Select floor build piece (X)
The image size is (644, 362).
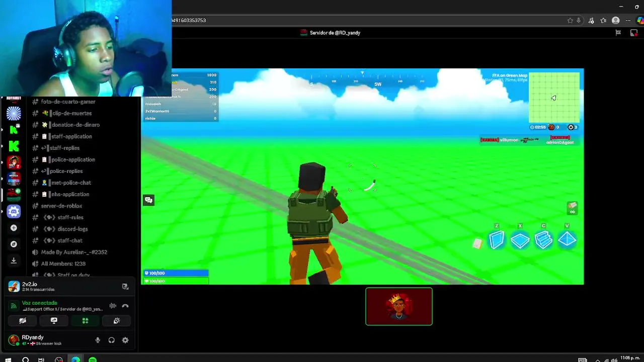pyautogui.click(x=520, y=240)
